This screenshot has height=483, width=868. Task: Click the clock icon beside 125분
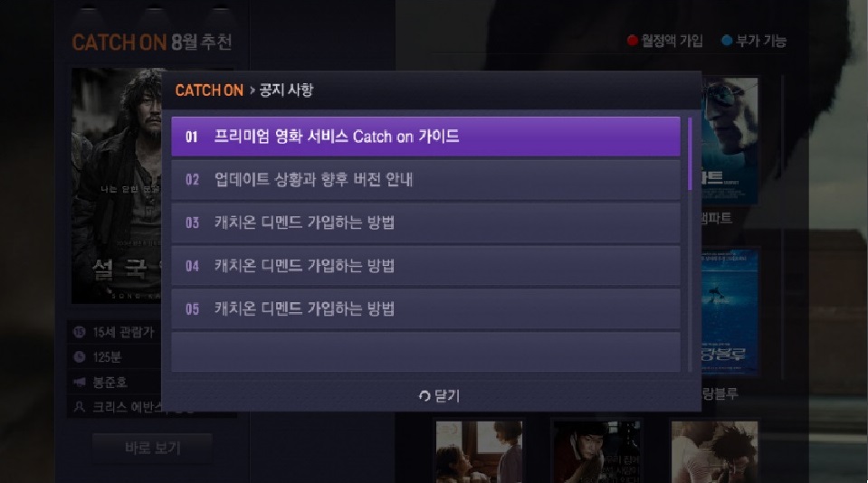79,357
